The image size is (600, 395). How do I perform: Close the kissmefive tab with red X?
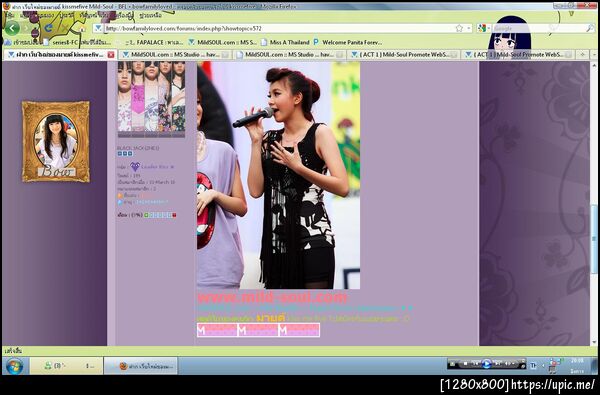click(x=111, y=55)
